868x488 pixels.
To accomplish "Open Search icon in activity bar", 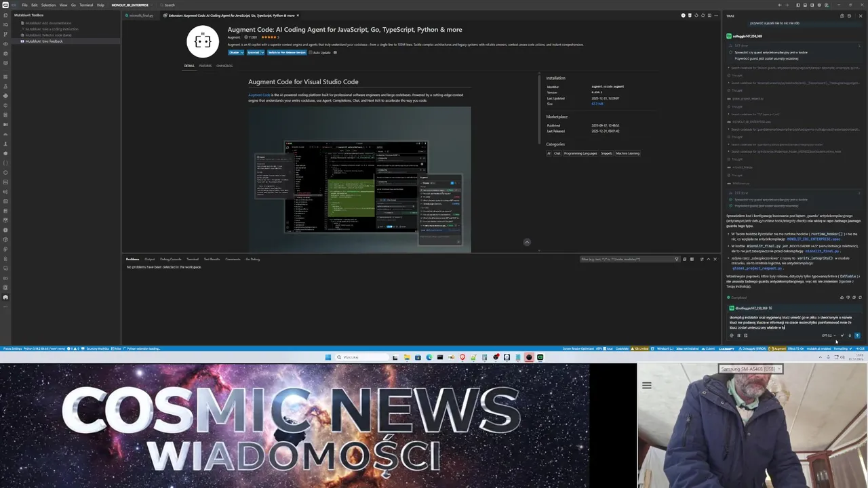I will (x=5, y=24).
